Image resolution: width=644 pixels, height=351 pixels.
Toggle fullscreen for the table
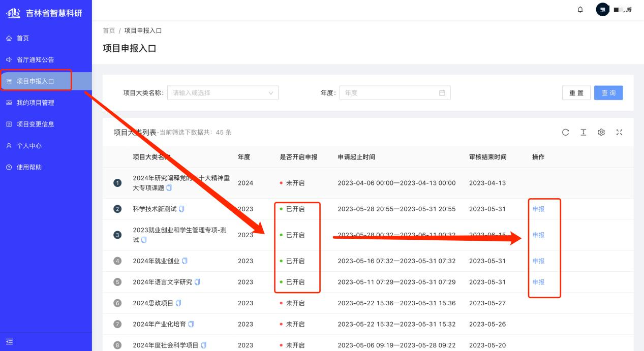pyautogui.click(x=619, y=133)
